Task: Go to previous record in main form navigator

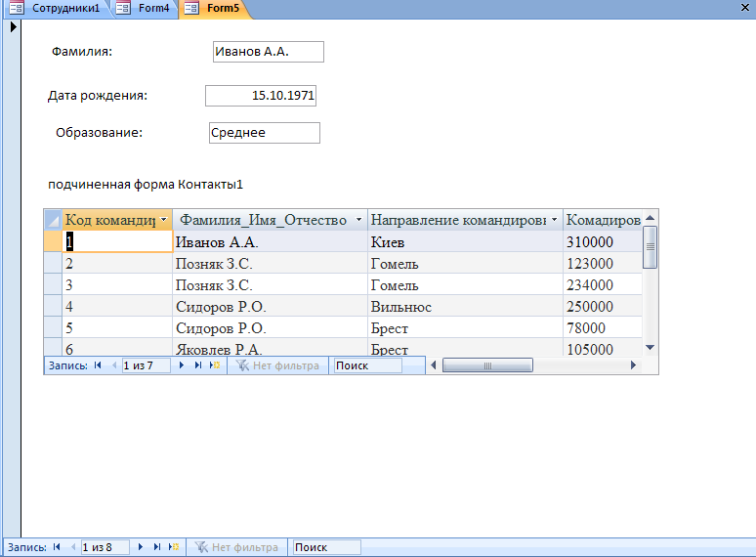Action: 73,547
